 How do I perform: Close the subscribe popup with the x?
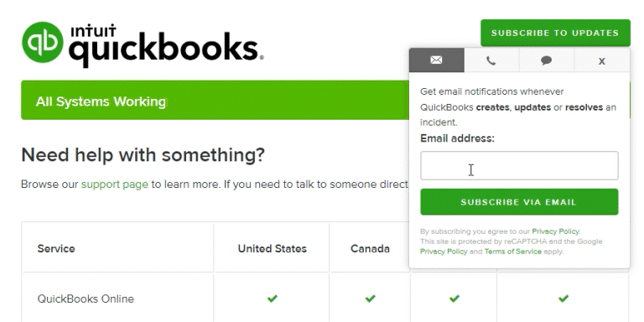[x=602, y=60]
